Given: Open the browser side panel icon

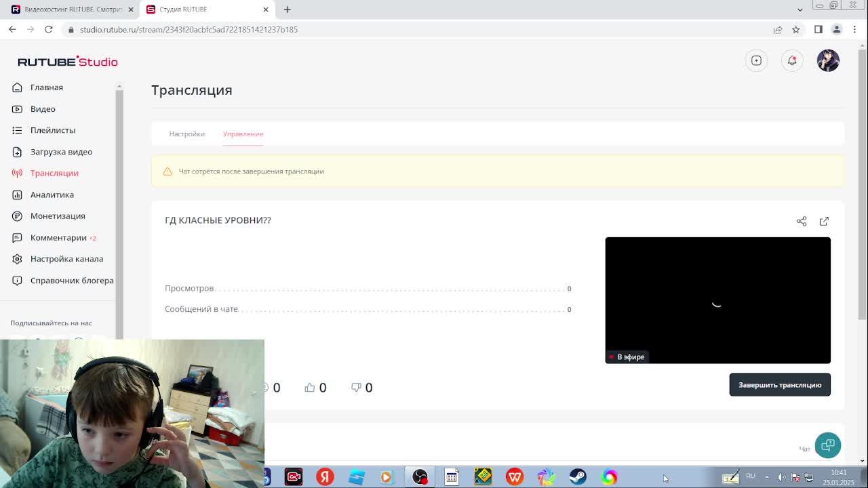Looking at the screenshot, I should (818, 29).
